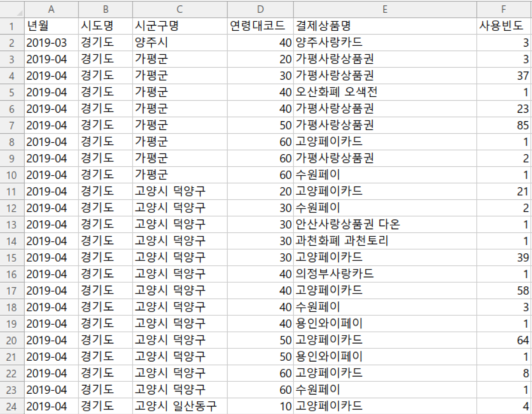The width and height of the screenshot is (532, 414).
Task: Select the 고양시 일산동구 cell
Action: pos(180,407)
